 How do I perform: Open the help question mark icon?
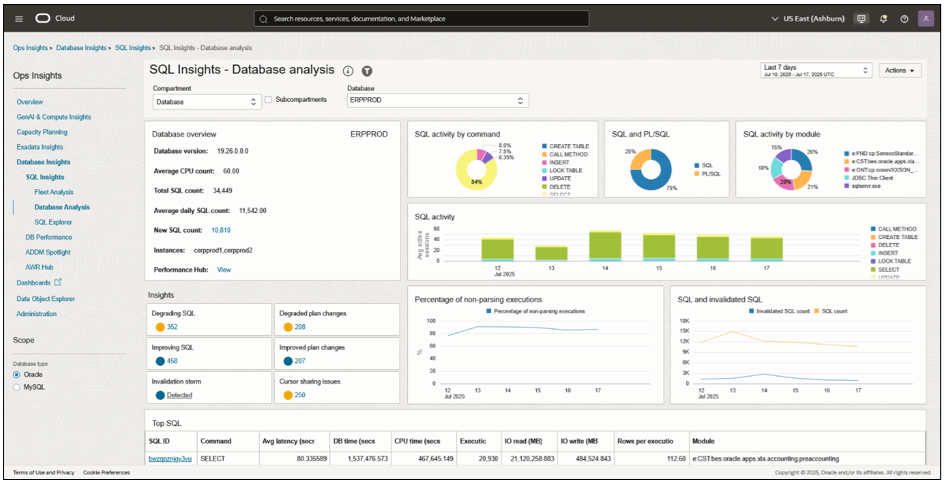click(x=904, y=18)
